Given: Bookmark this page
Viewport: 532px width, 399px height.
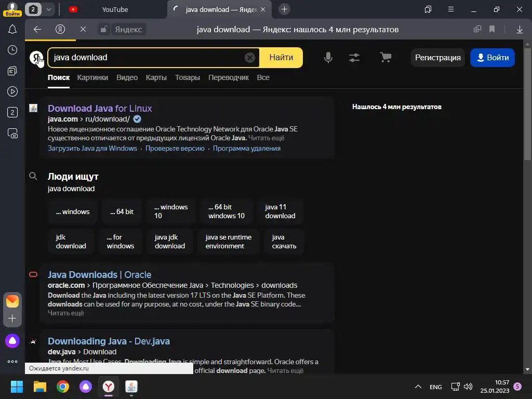Looking at the screenshot, I should click(492, 29).
